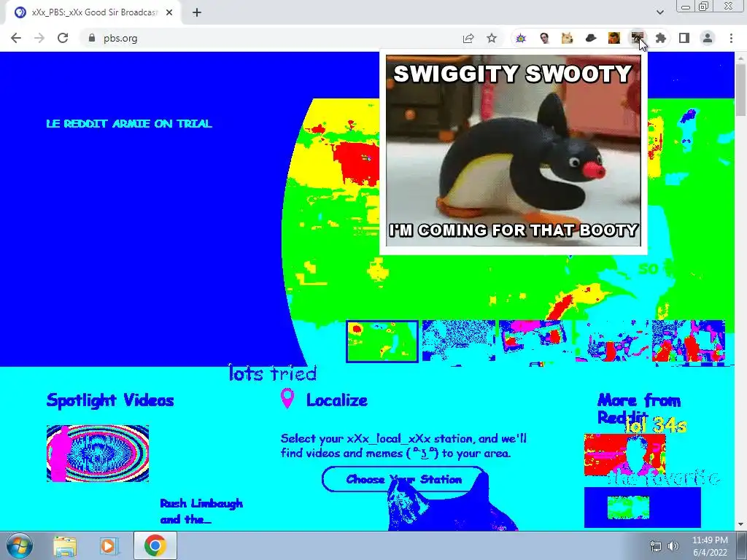Open Chrome's three-dot menu

(x=731, y=38)
